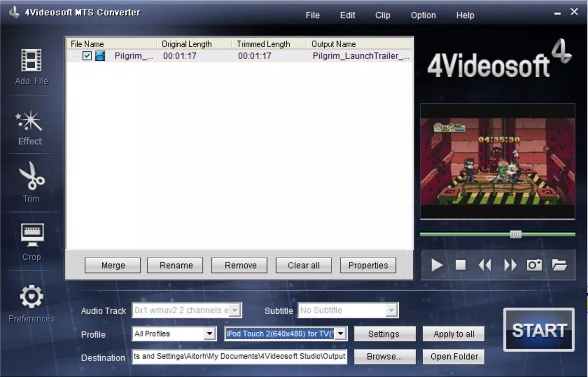Play the preview video
Screen dimensions: 588x377
point(437,265)
